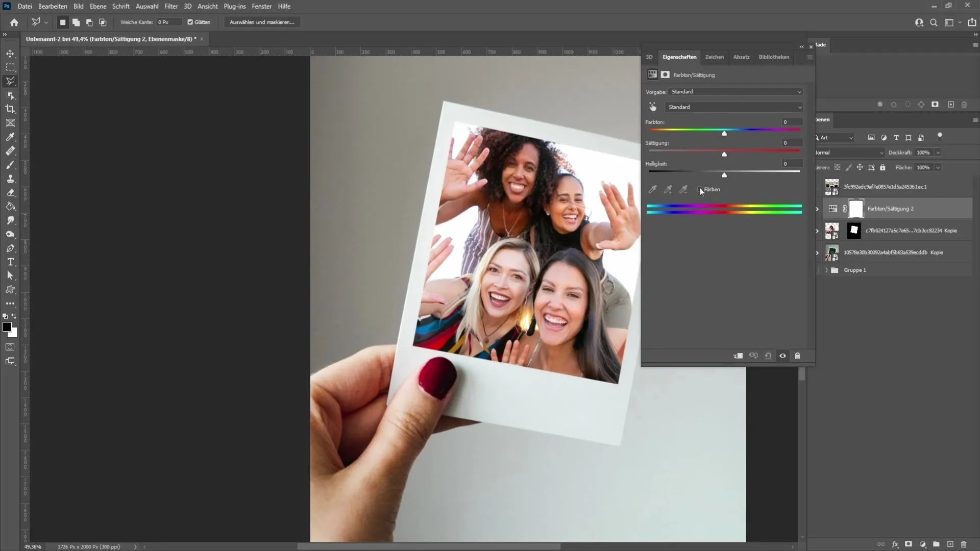Screen dimensions: 980x551
Task: Select the Horizontal Type tool
Action: [x=10, y=262]
